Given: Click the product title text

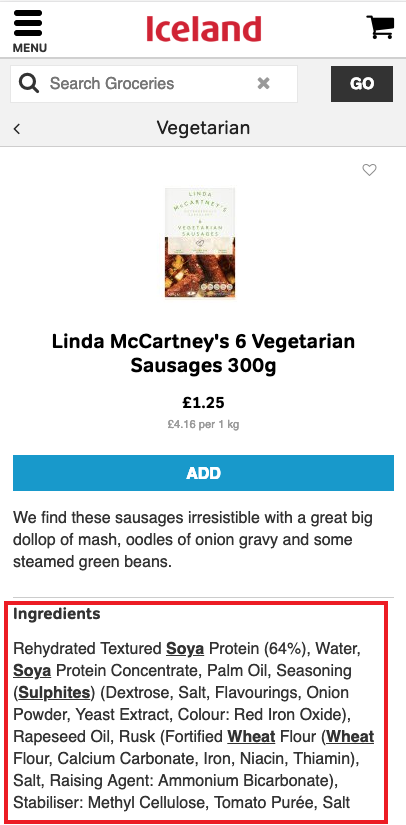Looking at the screenshot, I should (204, 353).
